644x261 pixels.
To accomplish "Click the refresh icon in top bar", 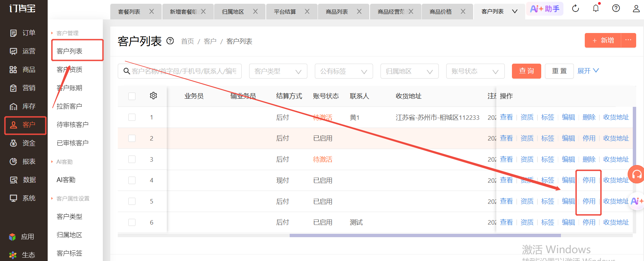I will coord(576,9).
